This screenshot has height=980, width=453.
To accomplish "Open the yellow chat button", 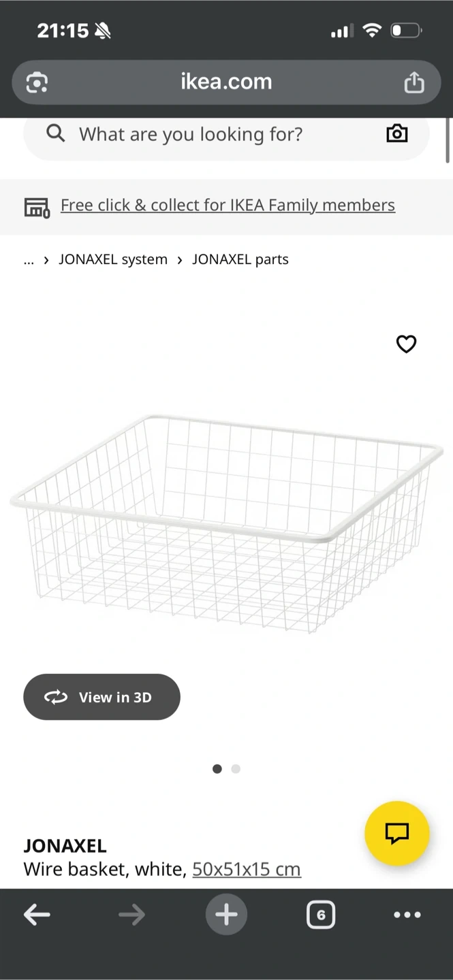I will pyautogui.click(x=396, y=833).
